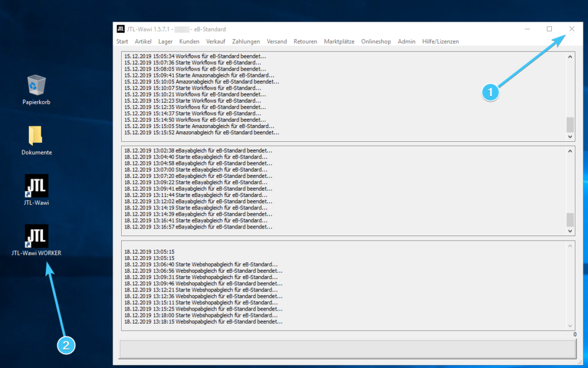The image size is (588, 368).
Task: Click the Workflows log scrollbar thumb
Action: tap(570, 125)
